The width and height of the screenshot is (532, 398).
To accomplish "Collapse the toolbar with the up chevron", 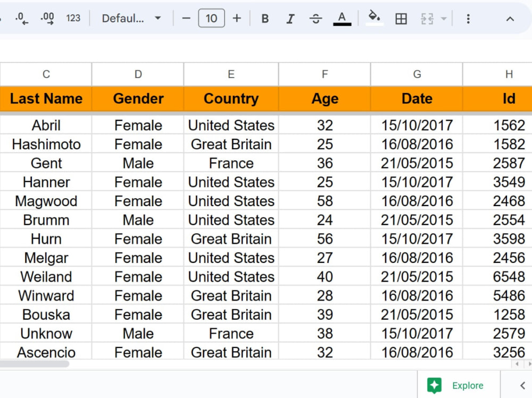I will pos(510,19).
